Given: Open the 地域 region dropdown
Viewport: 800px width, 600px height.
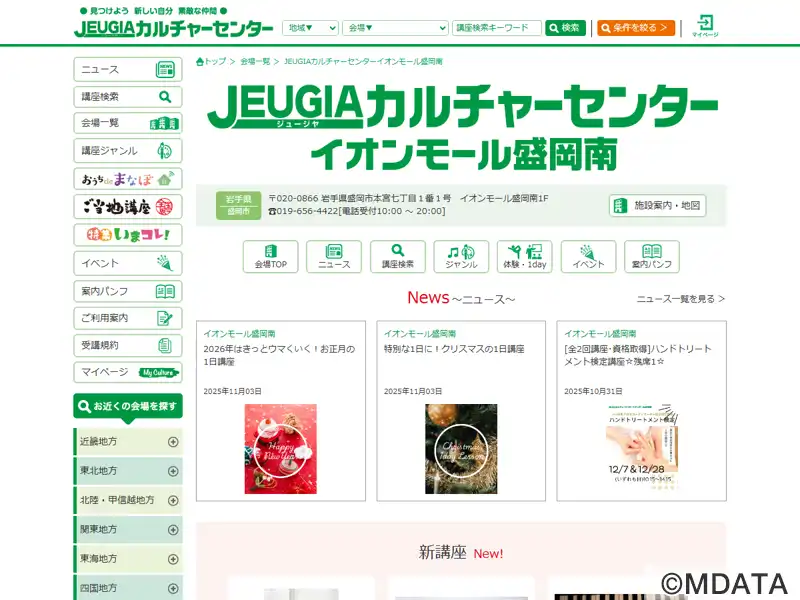Looking at the screenshot, I should pos(310,28).
